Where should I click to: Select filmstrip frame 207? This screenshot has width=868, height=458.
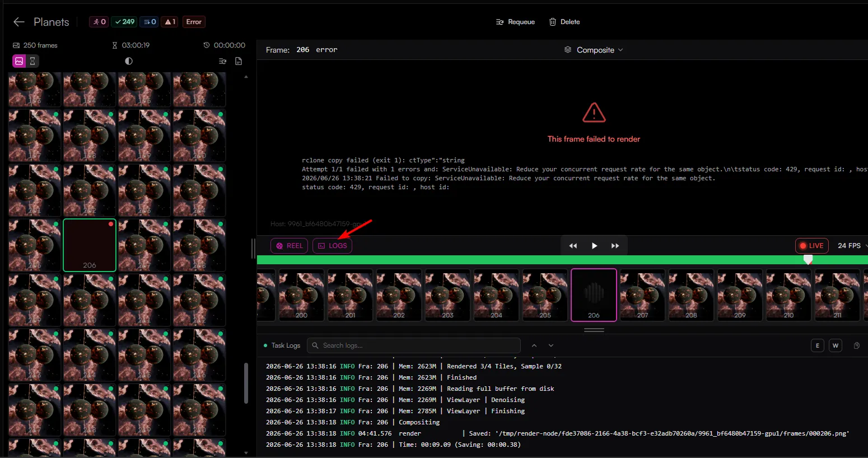[642, 295]
